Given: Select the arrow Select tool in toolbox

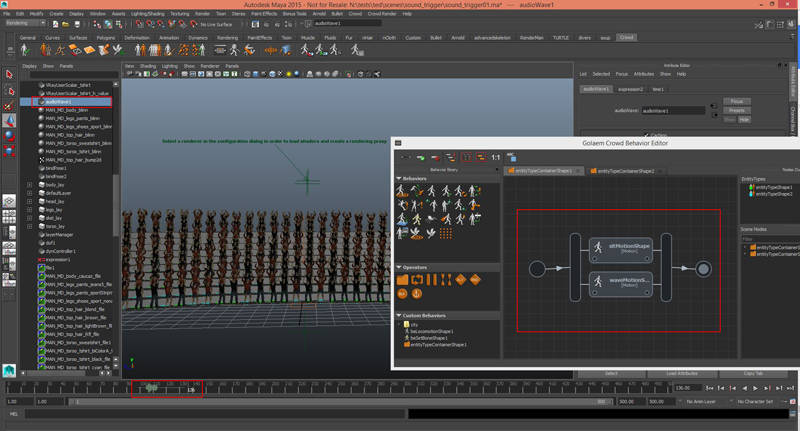Looking at the screenshot, I should click(x=9, y=75).
